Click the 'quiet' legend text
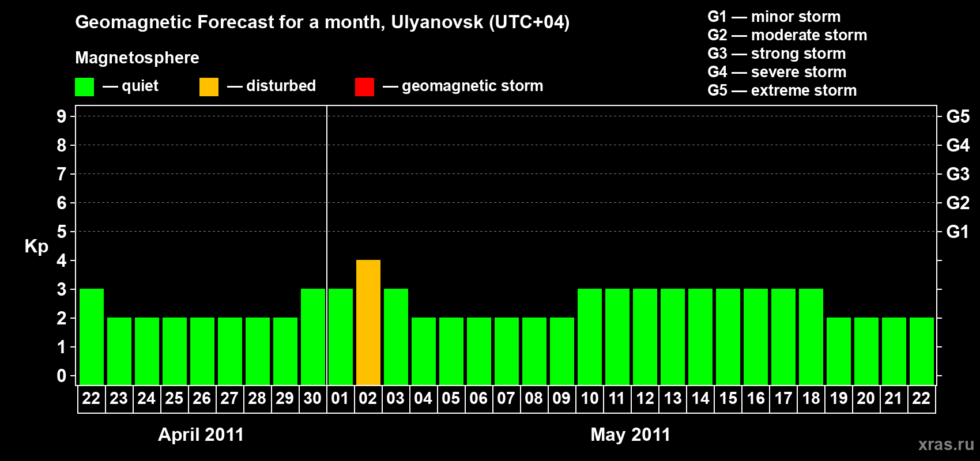 point(140,86)
